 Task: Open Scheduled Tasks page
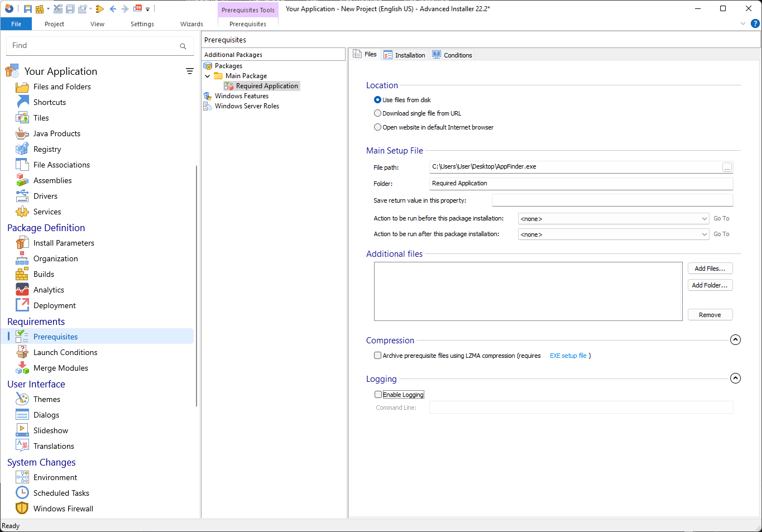tap(61, 493)
